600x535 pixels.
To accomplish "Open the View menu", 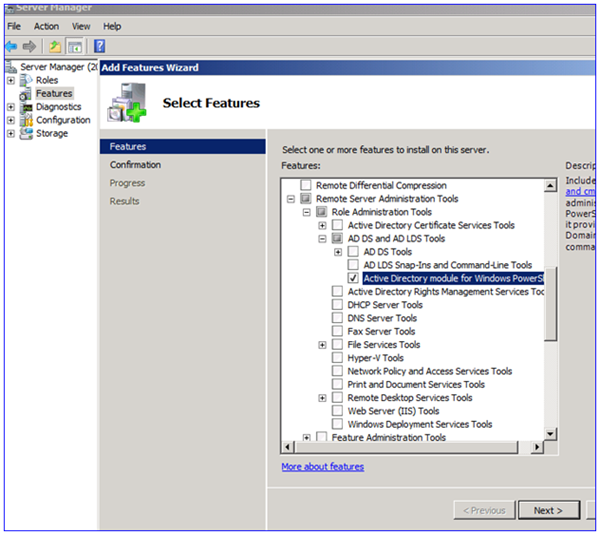I will pyautogui.click(x=81, y=26).
